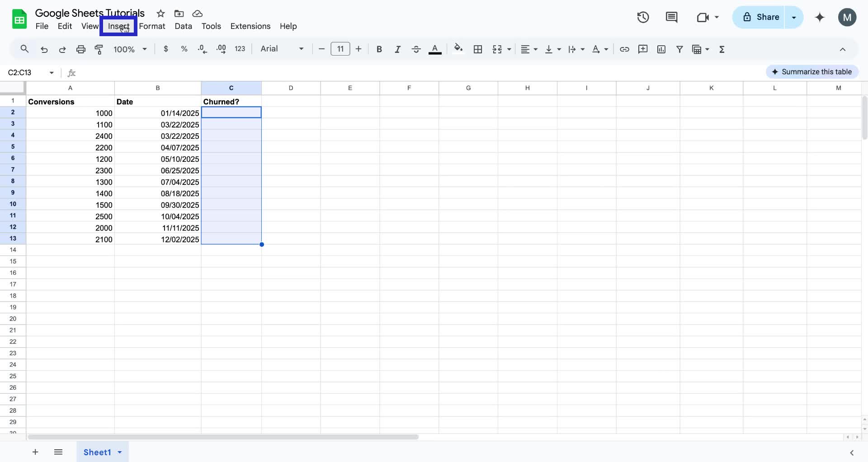
Task: Insert a link into the cell
Action: (625, 49)
